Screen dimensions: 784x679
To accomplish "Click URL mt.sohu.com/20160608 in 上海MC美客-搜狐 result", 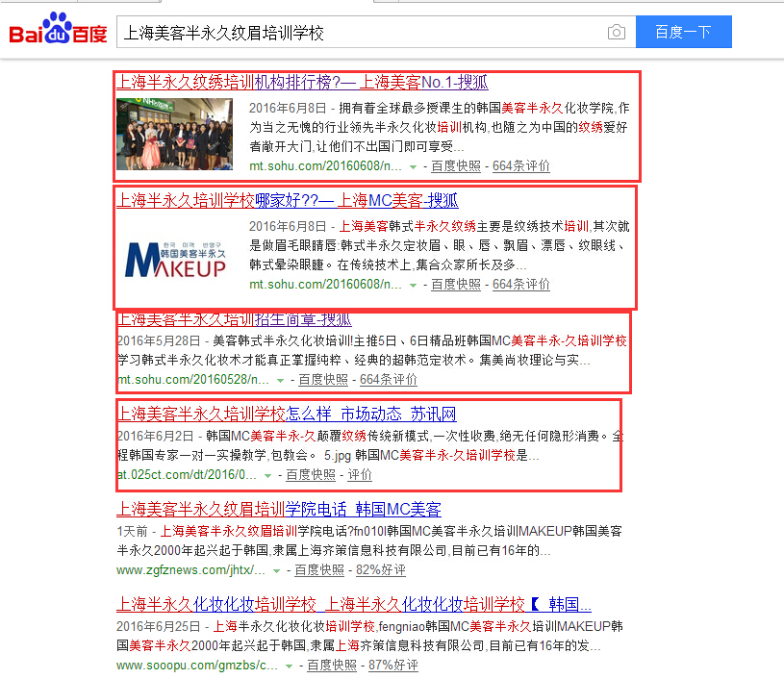I will pos(325,285).
